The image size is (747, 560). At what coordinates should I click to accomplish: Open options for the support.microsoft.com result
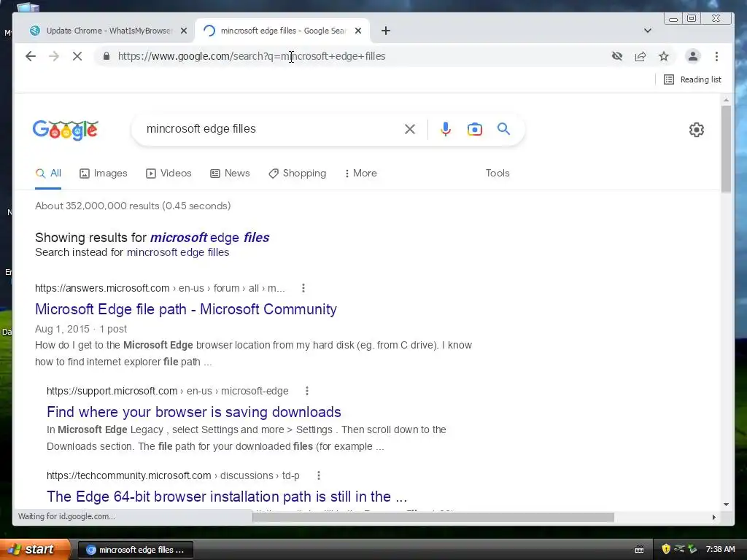pyautogui.click(x=307, y=391)
